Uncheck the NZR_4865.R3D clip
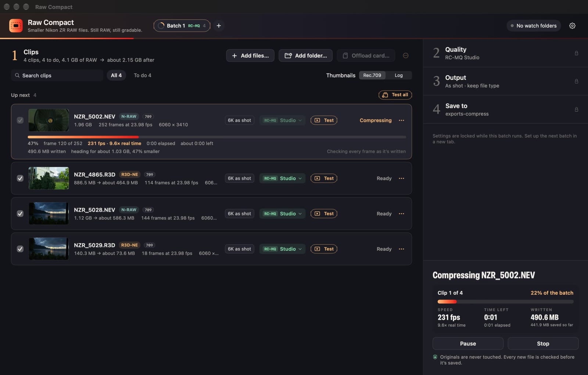Image resolution: width=588 pixels, height=375 pixels. point(20,178)
